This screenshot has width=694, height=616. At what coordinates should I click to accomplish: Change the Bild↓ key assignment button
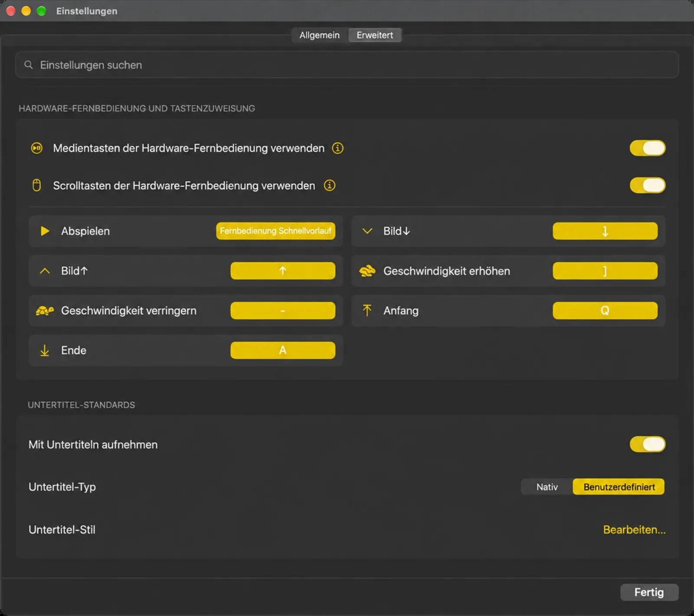pyautogui.click(x=605, y=231)
